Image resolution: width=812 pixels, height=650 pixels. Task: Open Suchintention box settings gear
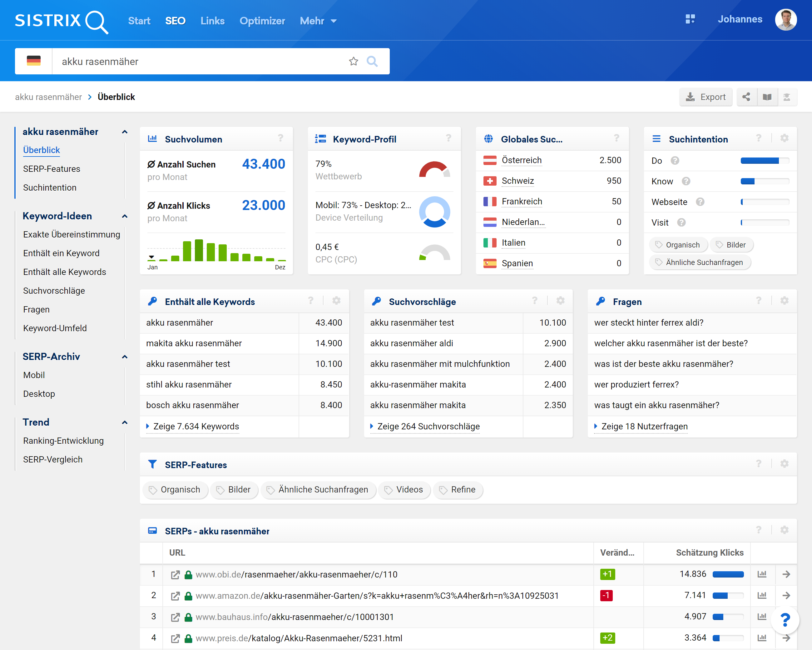click(x=784, y=138)
